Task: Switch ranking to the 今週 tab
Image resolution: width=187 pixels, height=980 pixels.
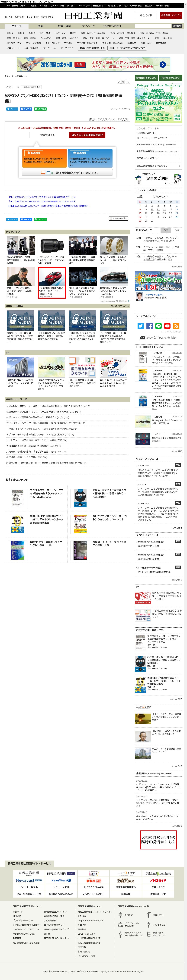Action: tap(176, 230)
